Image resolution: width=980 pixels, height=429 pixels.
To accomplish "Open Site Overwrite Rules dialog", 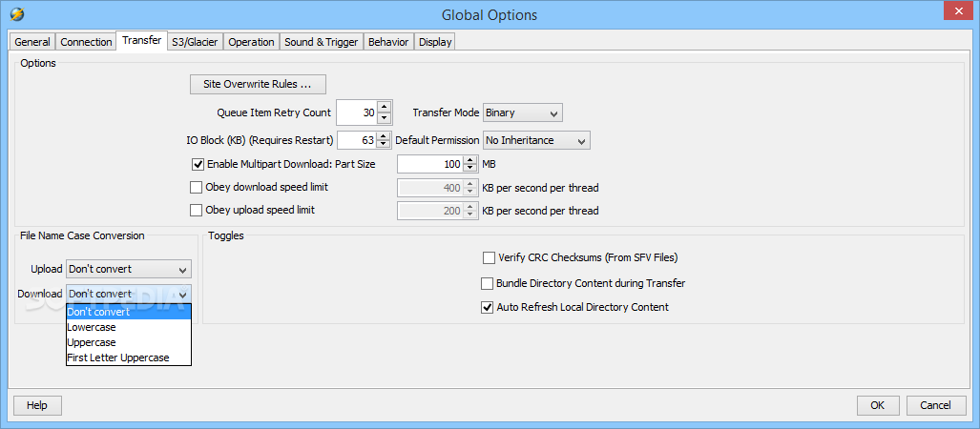I will point(258,84).
